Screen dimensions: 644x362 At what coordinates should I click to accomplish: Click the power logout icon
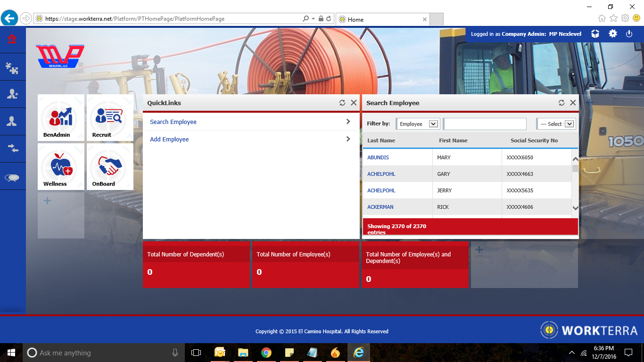click(629, 34)
